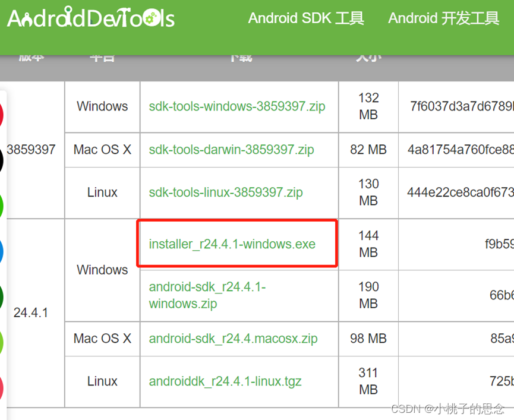Image resolution: width=514 pixels, height=420 pixels.
Task: Select the checksum starting 4a81754a760fce88
Action: [x=461, y=149]
